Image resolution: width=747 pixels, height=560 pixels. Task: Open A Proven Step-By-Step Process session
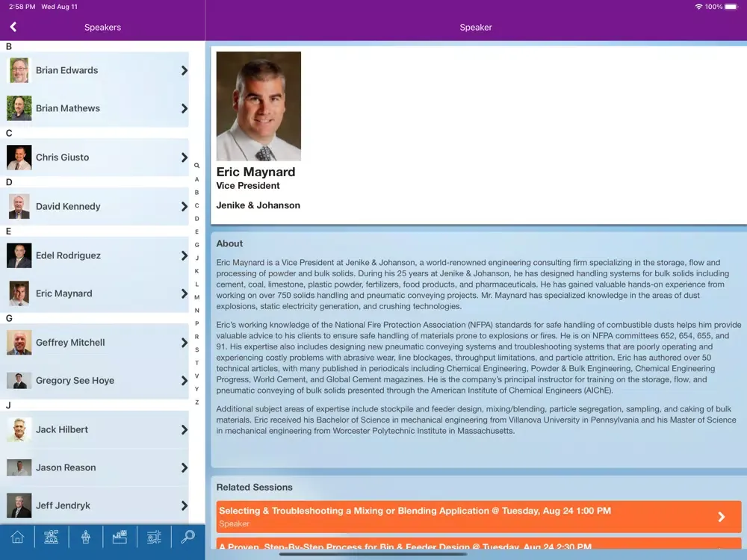click(479, 544)
